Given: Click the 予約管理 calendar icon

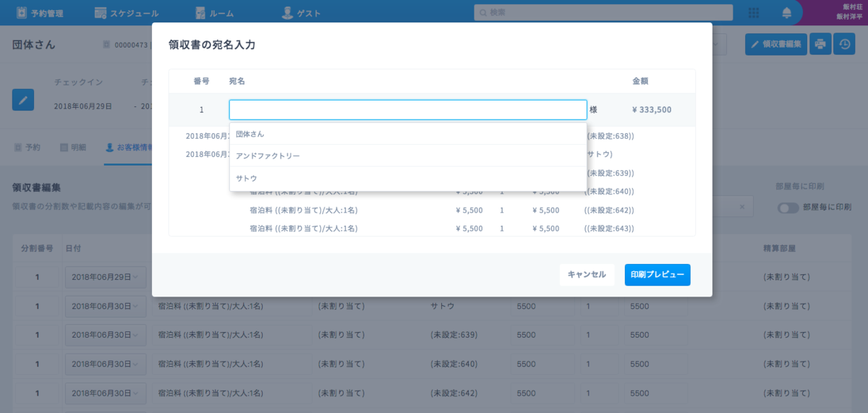Looking at the screenshot, I should [x=22, y=13].
